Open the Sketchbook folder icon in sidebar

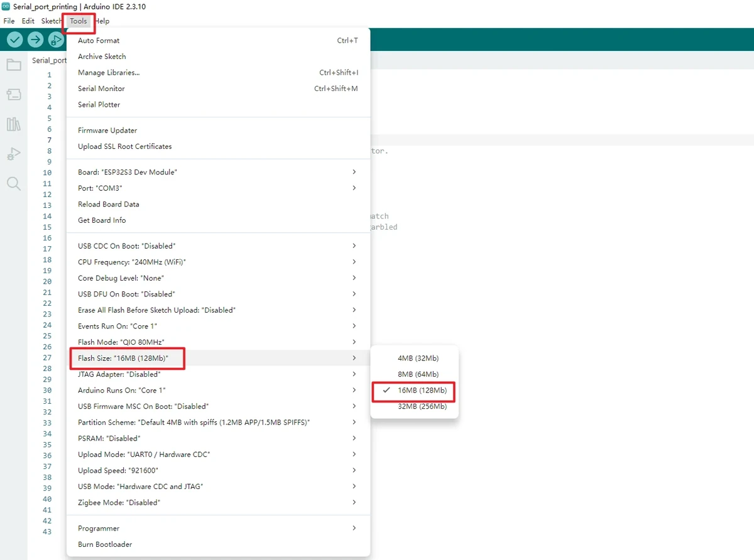tap(13, 65)
